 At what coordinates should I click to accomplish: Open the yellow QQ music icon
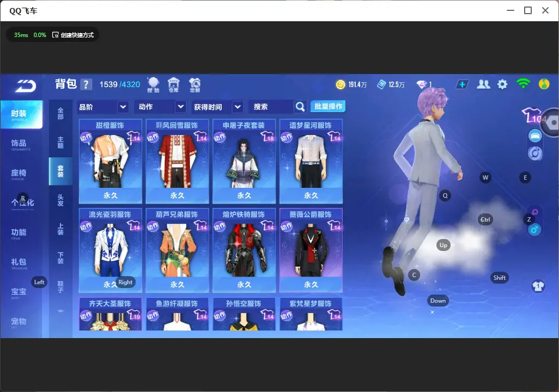coord(544,84)
